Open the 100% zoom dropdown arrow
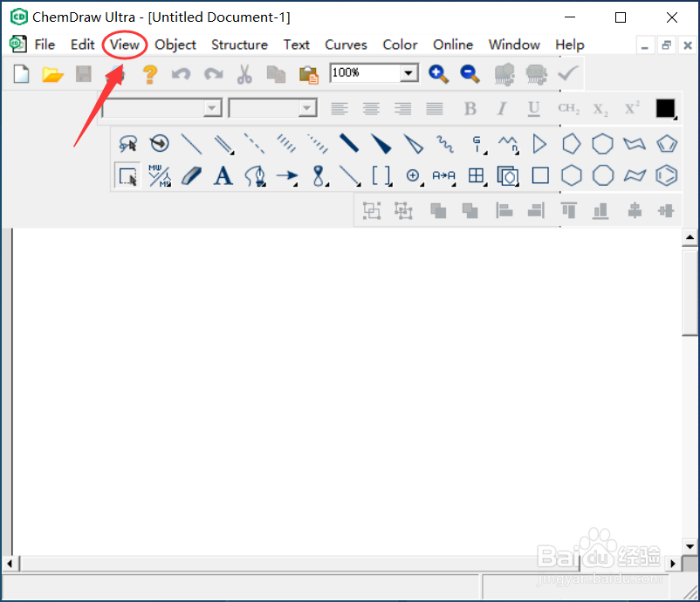 408,73
